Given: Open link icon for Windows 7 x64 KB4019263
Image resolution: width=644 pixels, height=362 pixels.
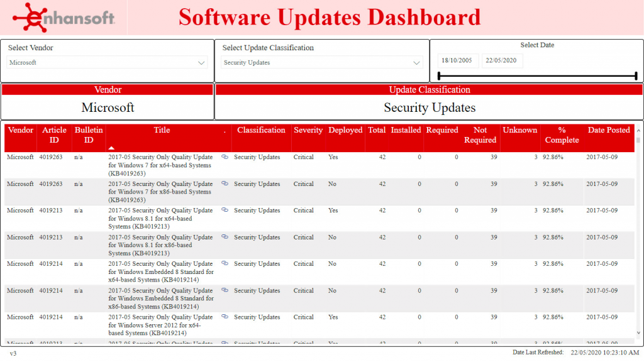Looking at the screenshot, I should (225, 156).
